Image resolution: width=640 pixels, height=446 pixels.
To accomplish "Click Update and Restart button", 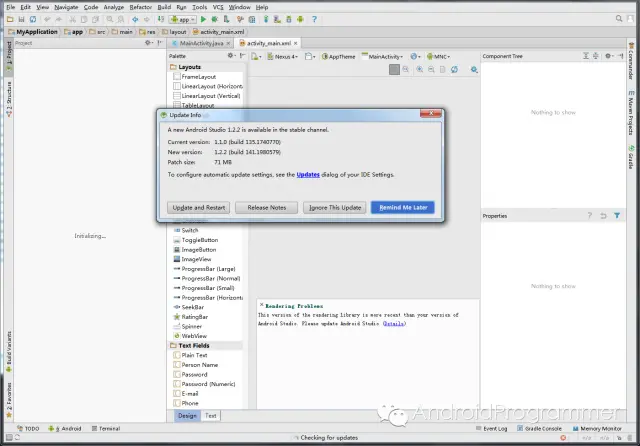I will [x=198, y=207].
